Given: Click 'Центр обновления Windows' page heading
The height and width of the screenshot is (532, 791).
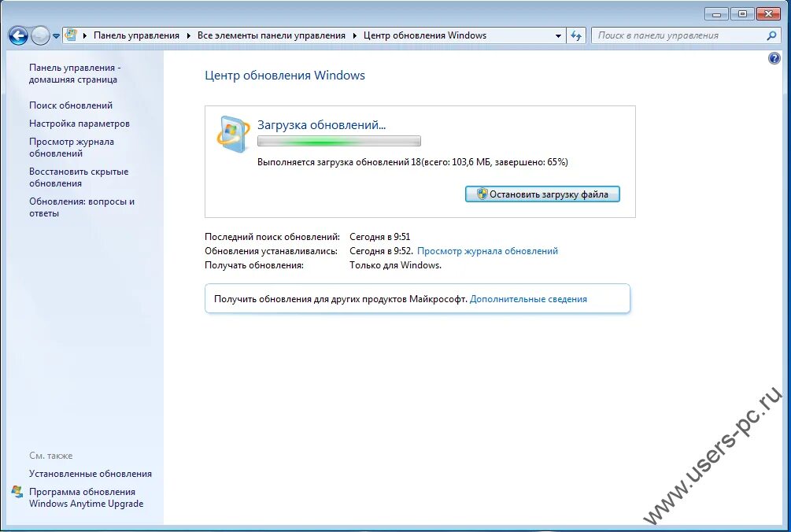Looking at the screenshot, I should 284,76.
